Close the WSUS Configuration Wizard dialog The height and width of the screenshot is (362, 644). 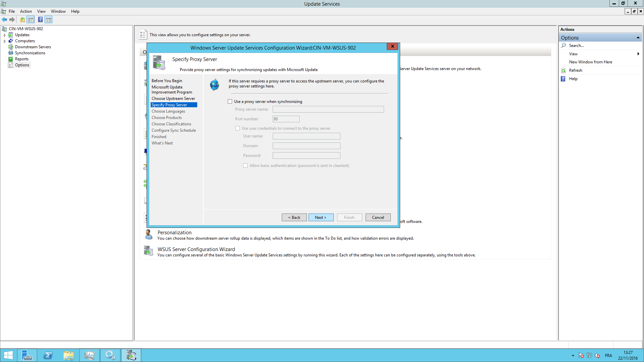tap(392, 46)
